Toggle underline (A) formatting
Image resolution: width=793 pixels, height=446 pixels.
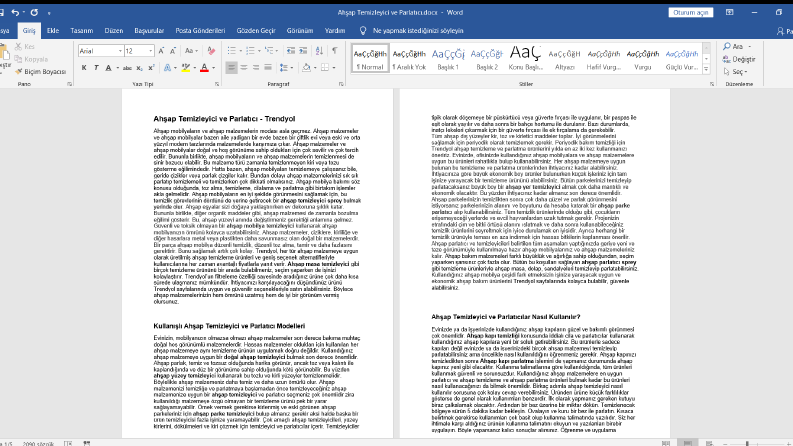pyautogui.click(x=108, y=67)
